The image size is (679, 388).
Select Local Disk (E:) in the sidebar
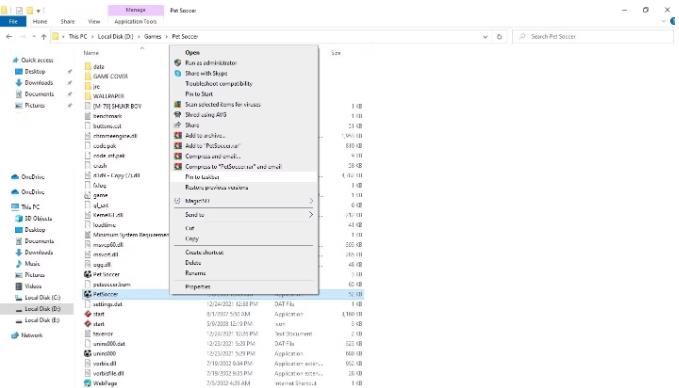point(42,320)
